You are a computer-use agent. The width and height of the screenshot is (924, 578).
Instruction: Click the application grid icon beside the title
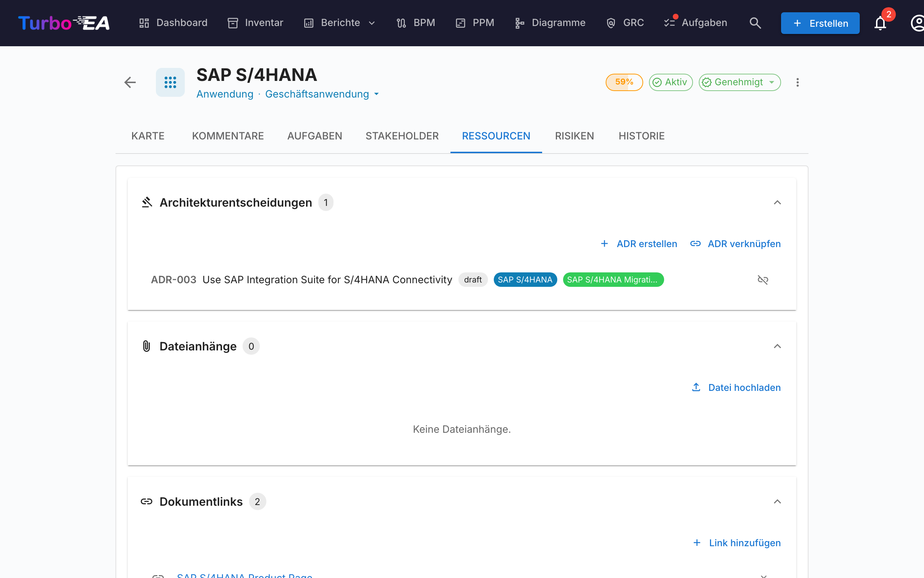(x=170, y=82)
